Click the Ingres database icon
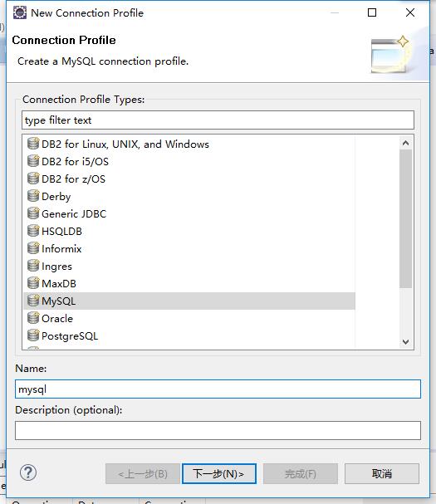 coord(32,266)
